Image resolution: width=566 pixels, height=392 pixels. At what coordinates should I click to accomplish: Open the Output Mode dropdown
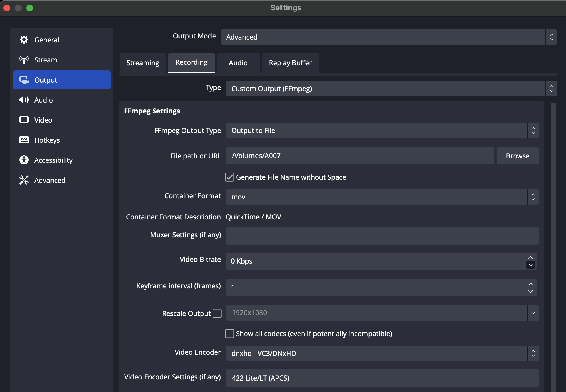point(389,37)
